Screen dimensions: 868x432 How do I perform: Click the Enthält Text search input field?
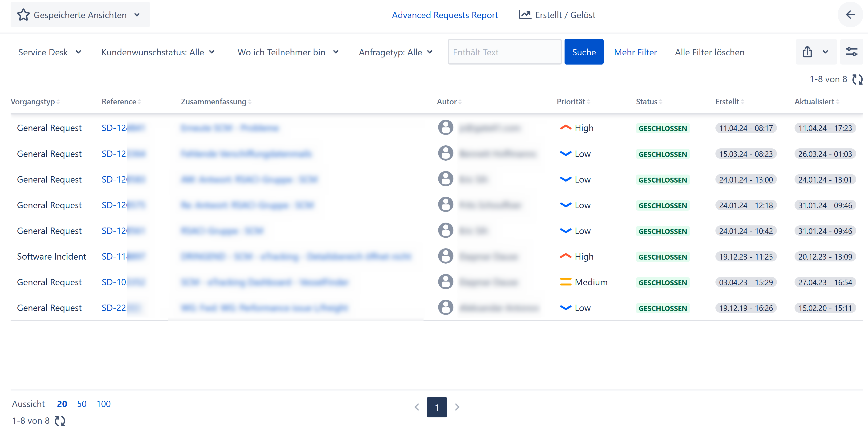[504, 52]
